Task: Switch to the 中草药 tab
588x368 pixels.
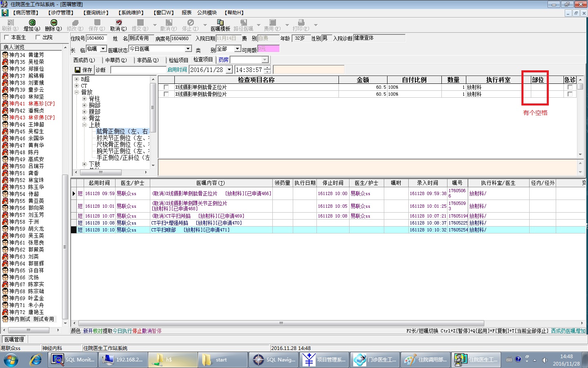Action: tap(116, 60)
